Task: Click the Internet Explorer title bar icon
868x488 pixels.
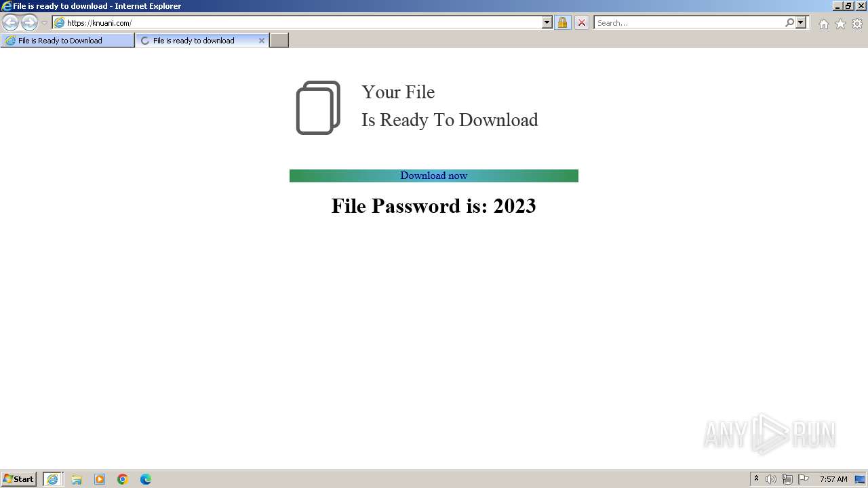Action: (x=6, y=5)
